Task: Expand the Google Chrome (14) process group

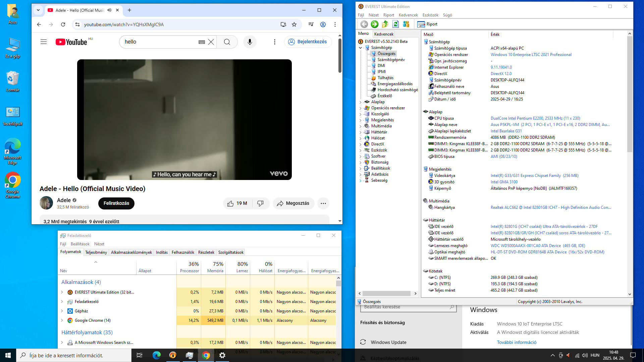Action: pyautogui.click(x=62, y=320)
